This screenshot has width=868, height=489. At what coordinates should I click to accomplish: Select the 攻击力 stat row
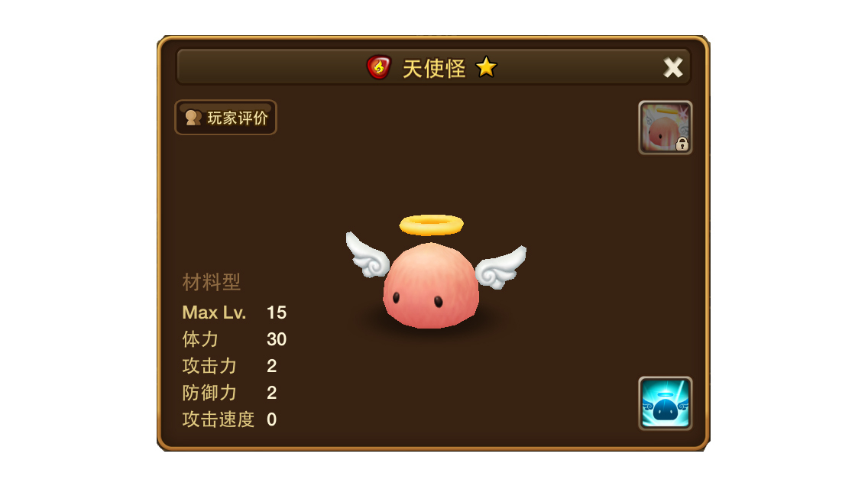pyautogui.click(x=230, y=366)
